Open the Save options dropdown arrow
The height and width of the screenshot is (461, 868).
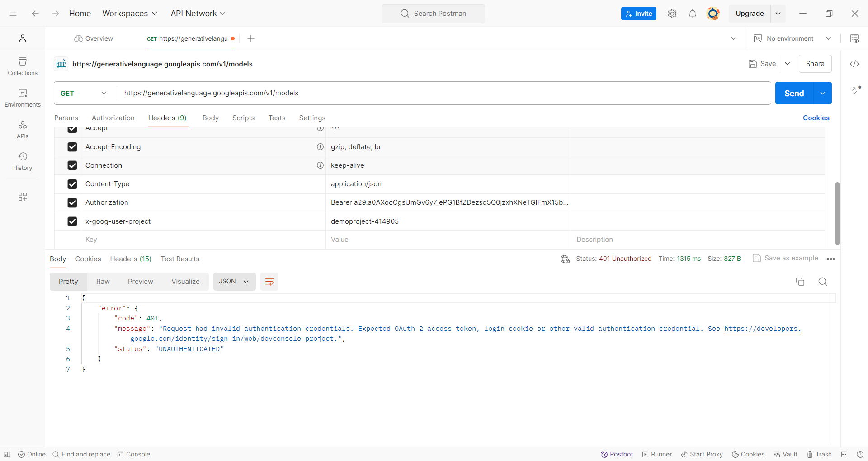(788, 64)
